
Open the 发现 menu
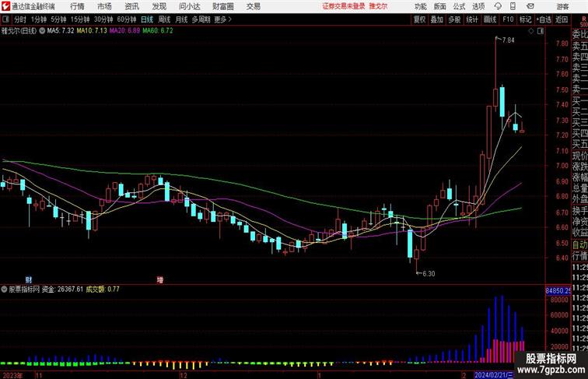(x=159, y=6)
